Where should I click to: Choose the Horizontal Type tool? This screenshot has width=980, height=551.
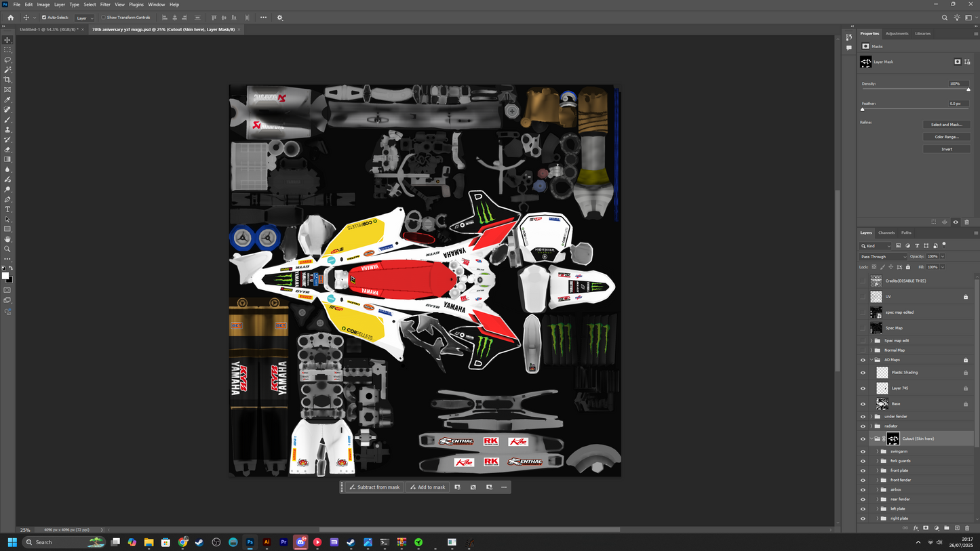click(7, 209)
